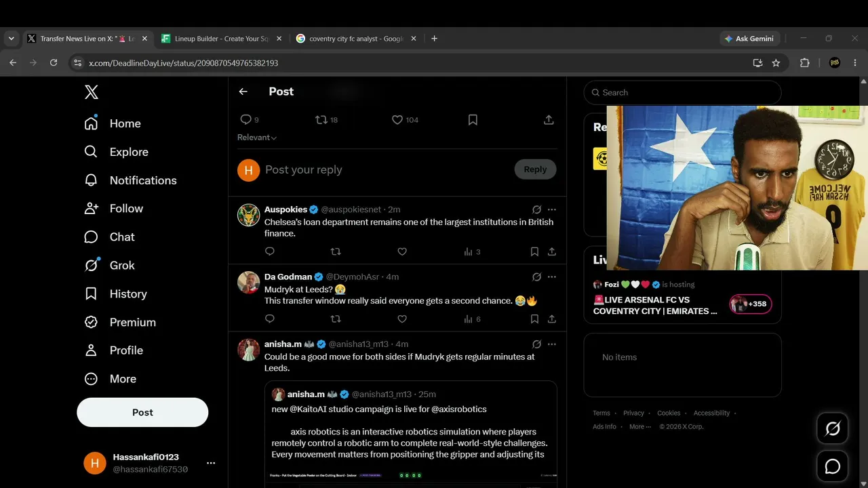Switch to Lineup Builder browser tab
The image size is (868, 488).
(222, 39)
